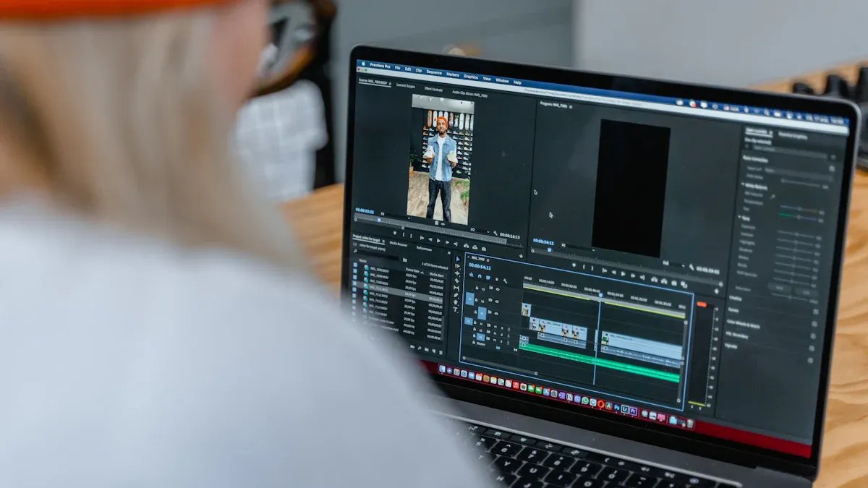Select the Track Select Forward tool
868x488 pixels.
click(456, 266)
